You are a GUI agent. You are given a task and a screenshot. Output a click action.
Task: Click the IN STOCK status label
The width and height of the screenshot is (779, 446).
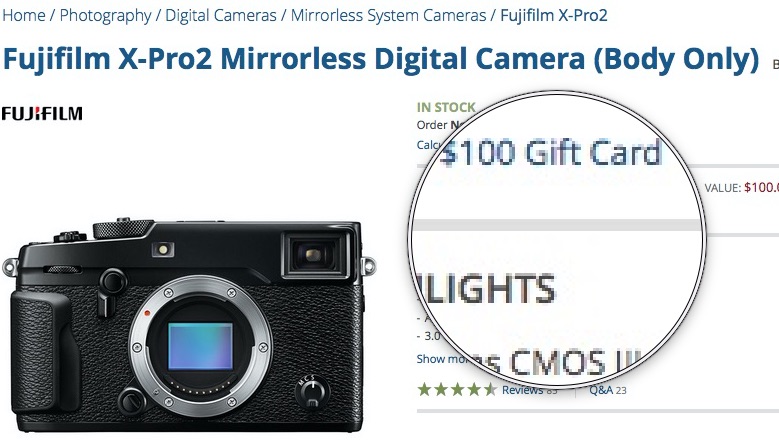click(x=446, y=107)
